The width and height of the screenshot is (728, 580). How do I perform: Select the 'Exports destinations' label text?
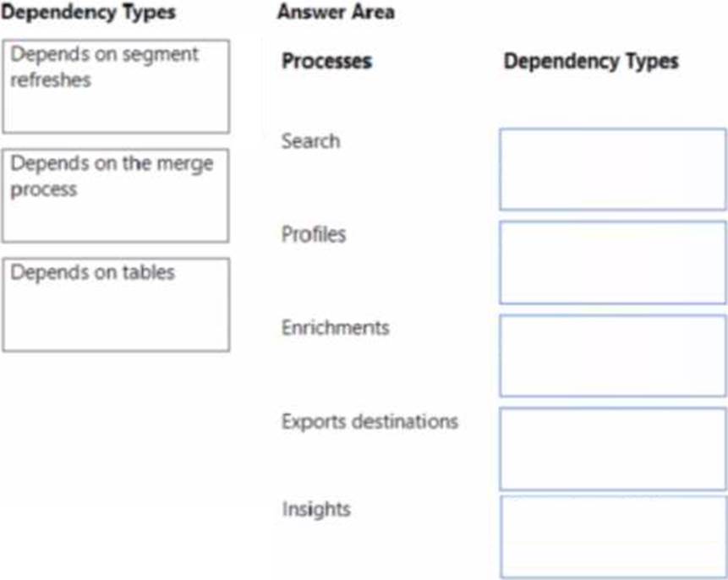click(369, 422)
